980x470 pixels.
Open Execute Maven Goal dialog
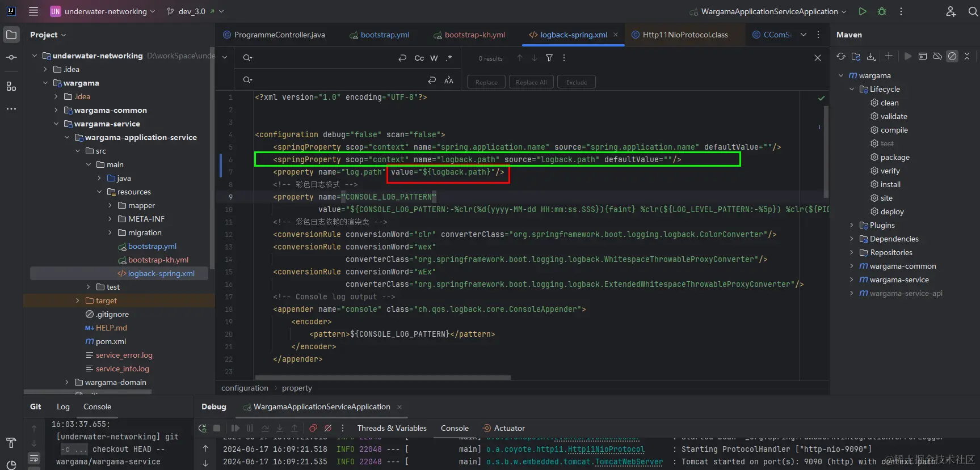[923, 56]
